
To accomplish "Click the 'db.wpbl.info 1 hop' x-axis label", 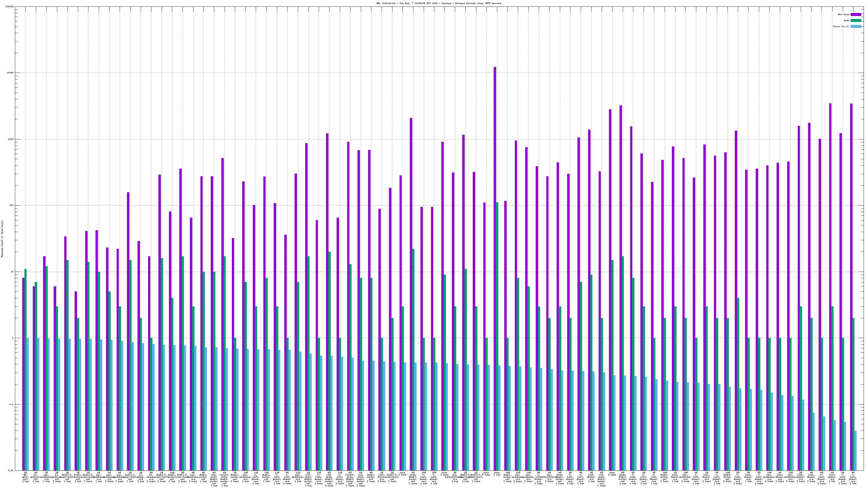I will tap(25, 477).
